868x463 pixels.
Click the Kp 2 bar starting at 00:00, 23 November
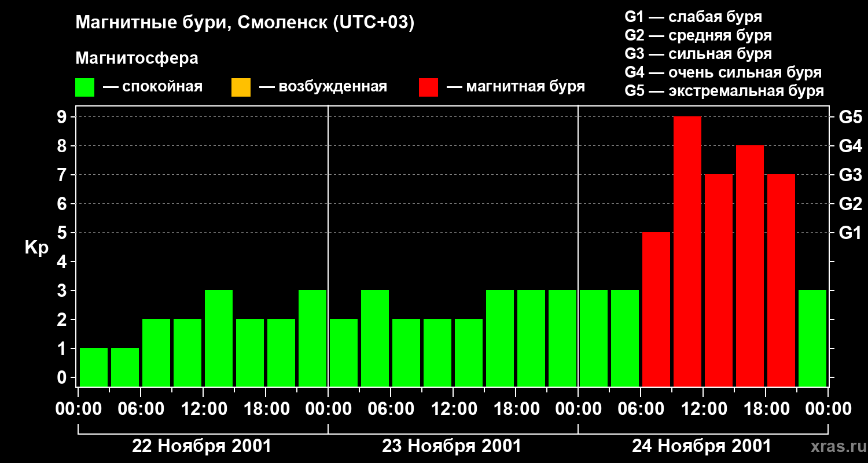click(344, 353)
